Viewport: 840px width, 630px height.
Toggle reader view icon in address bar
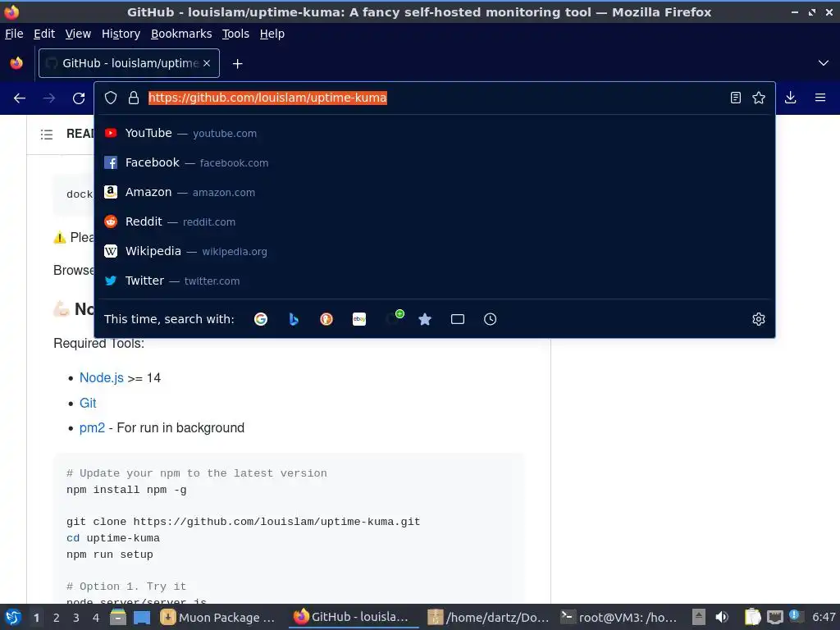point(736,98)
